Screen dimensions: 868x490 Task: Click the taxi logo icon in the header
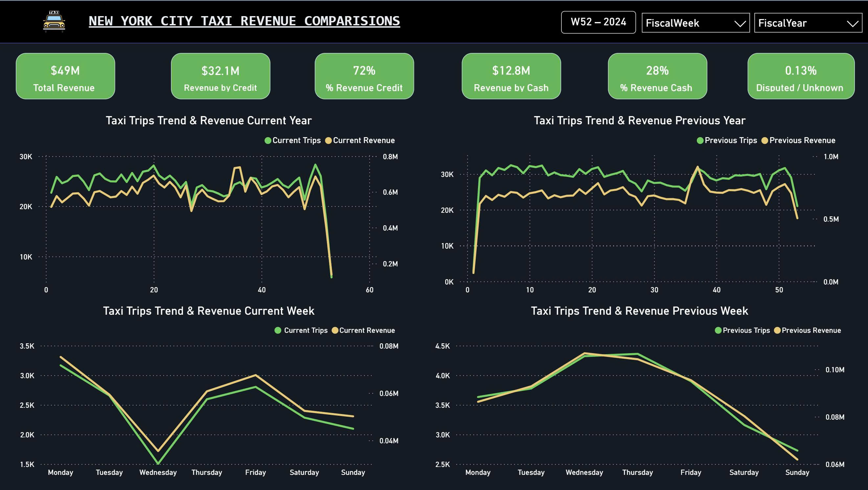coord(54,21)
